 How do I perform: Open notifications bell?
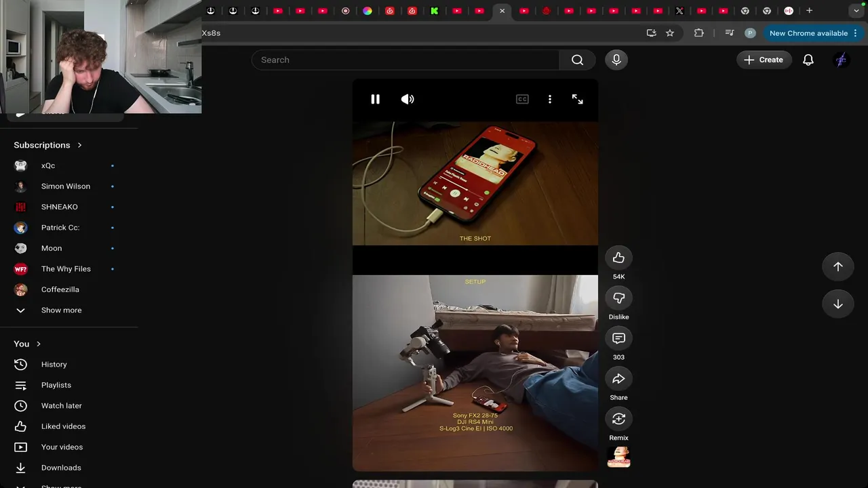808,60
